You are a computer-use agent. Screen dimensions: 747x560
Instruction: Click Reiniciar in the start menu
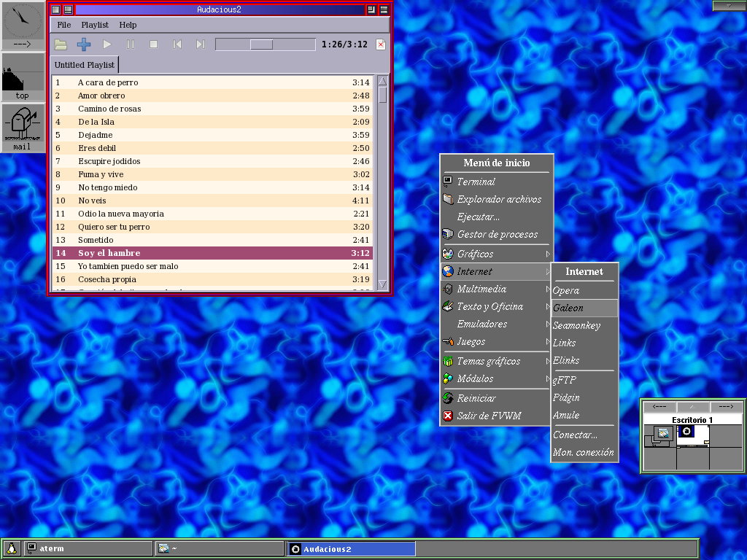(x=495, y=398)
